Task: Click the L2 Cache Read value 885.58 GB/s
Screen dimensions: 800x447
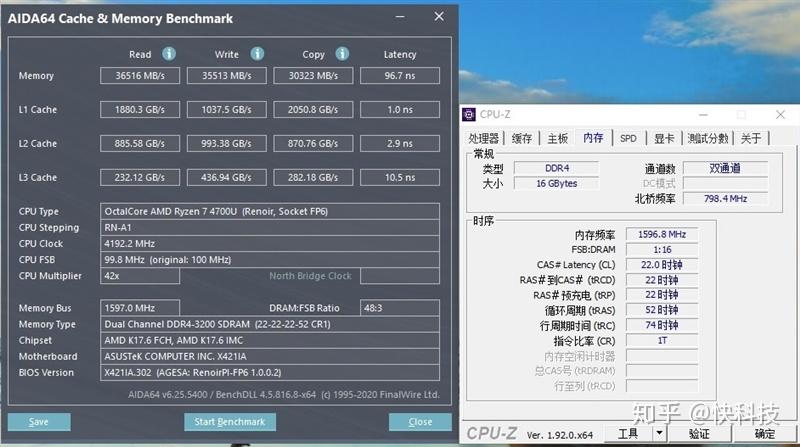Action: click(x=140, y=143)
